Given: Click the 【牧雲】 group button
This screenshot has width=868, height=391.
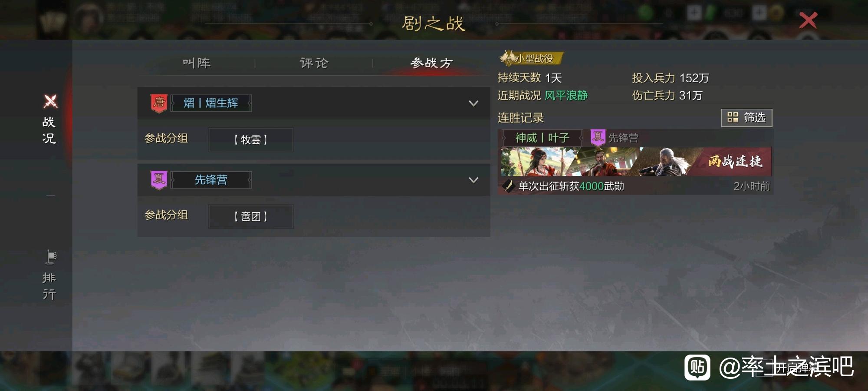Looking at the screenshot, I should (x=251, y=140).
